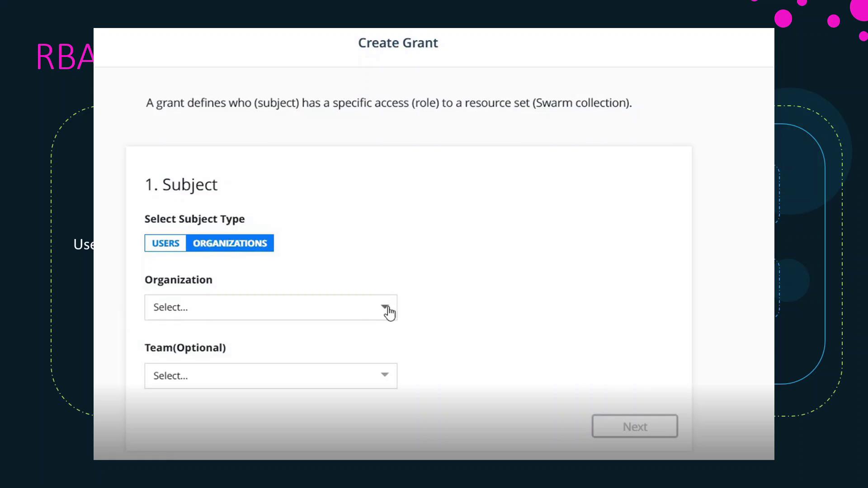Click the partially hidden 'Use' slide text

[x=83, y=244]
